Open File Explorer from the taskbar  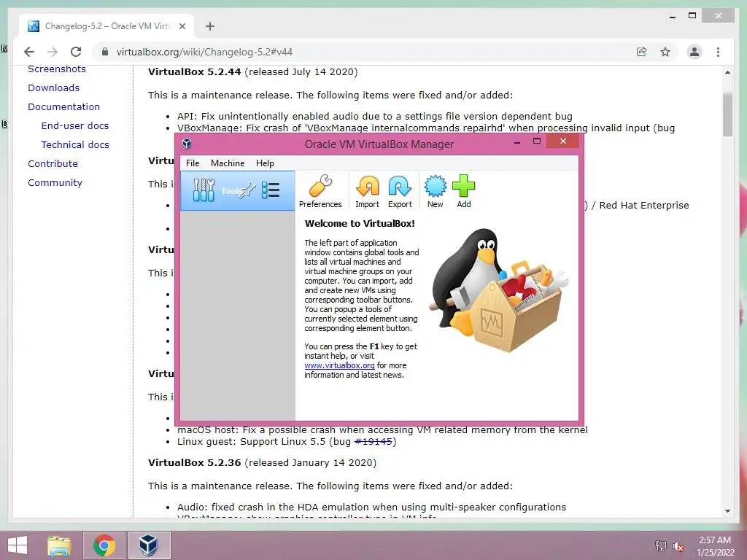click(x=59, y=545)
